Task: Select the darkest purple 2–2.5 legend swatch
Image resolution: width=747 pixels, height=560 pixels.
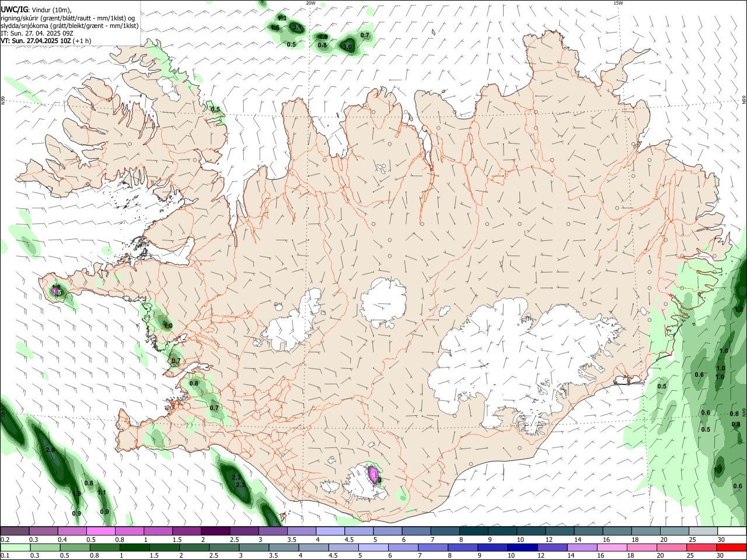Action: click(x=215, y=531)
